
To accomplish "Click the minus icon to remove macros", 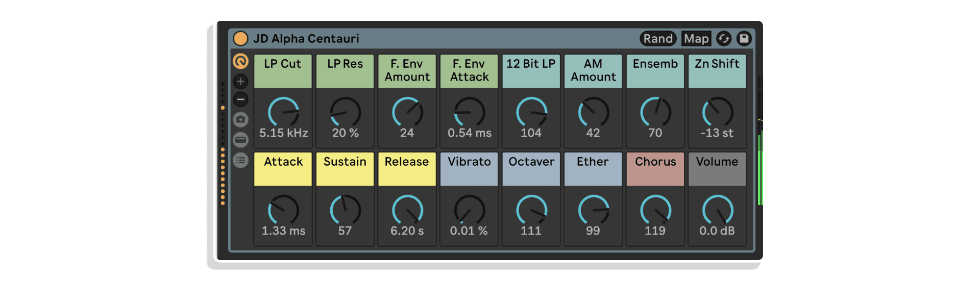I will tap(240, 99).
